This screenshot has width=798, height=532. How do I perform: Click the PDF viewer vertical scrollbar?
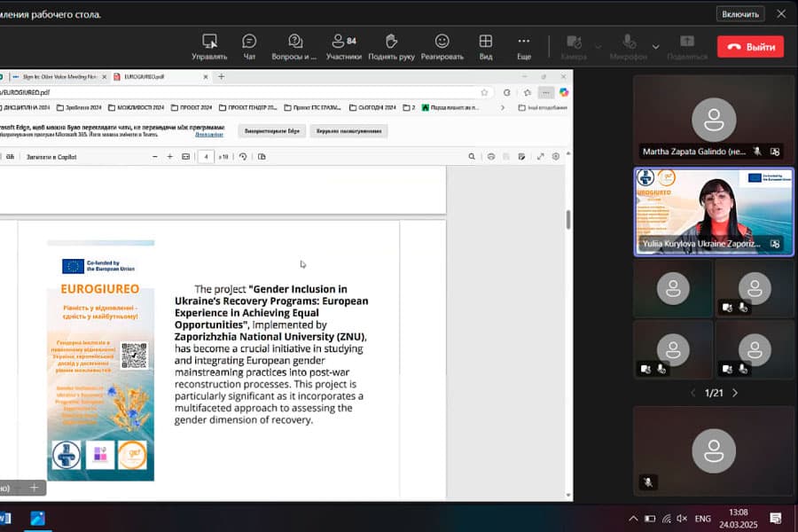click(x=567, y=220)
